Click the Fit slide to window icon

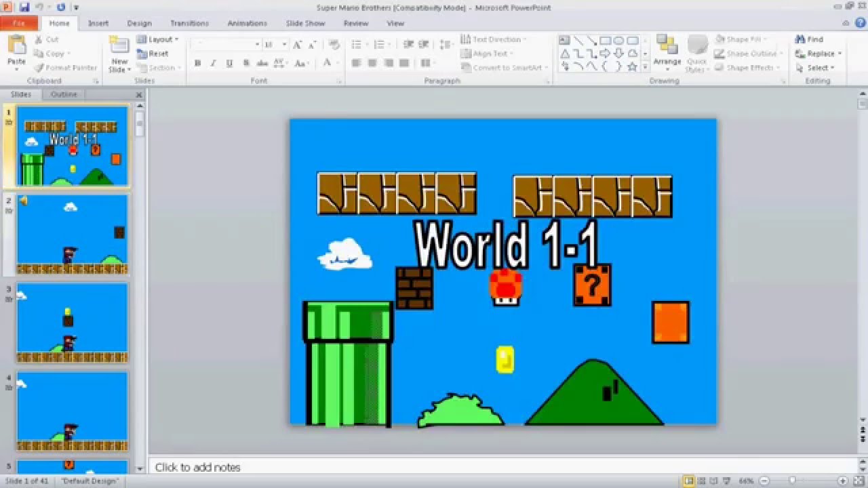click(x=858, y=481)
